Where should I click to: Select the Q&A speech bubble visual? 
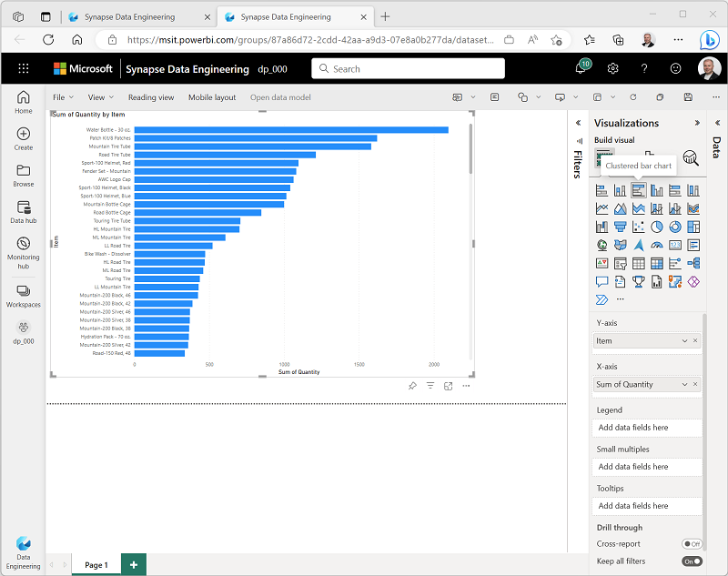tap(602, 282)
